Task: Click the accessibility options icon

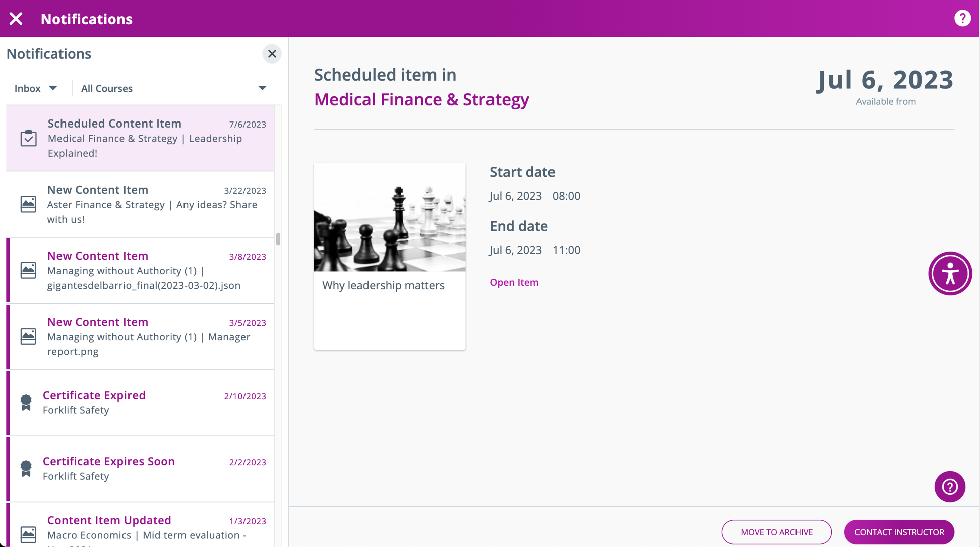Action: [950, 274]
